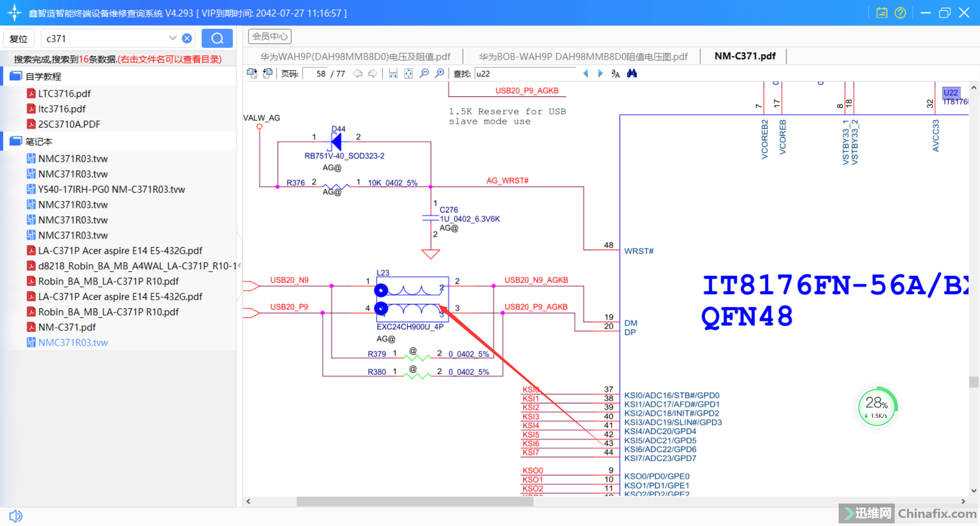This screenshot has width=980, height=526.
Task: Switch to 华为BOB-WAH9P 阻值电压图.pdf tab
Action: [583, 56]
